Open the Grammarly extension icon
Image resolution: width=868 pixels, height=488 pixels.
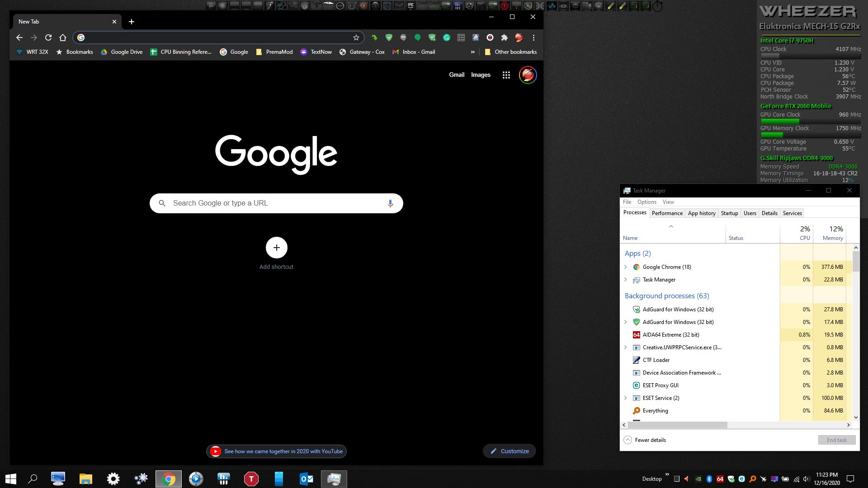[x=447, y=38]
